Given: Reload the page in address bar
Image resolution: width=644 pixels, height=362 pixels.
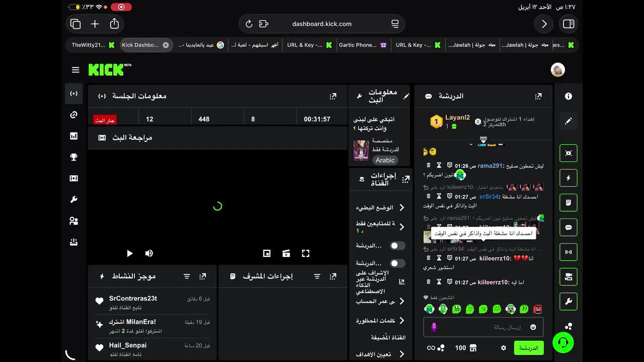Looking at the screenshot, I should [x=249, y=24].
